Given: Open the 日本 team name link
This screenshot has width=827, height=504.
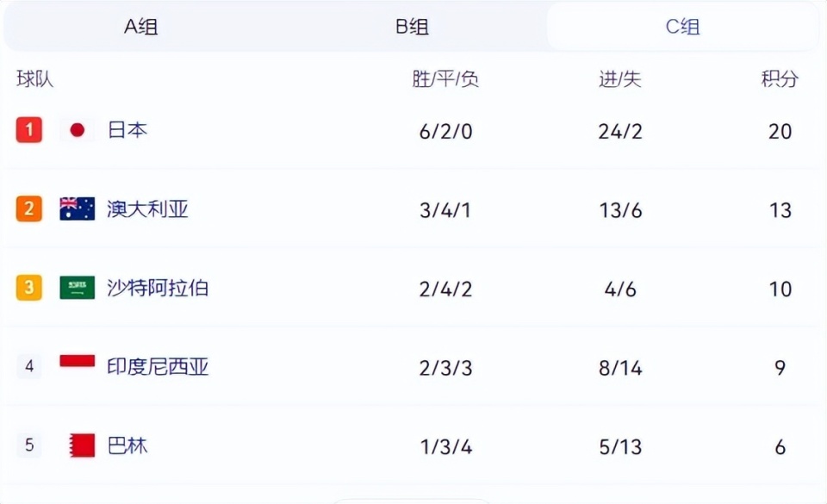Looking at the screenshot, I should tap(127, 130).
